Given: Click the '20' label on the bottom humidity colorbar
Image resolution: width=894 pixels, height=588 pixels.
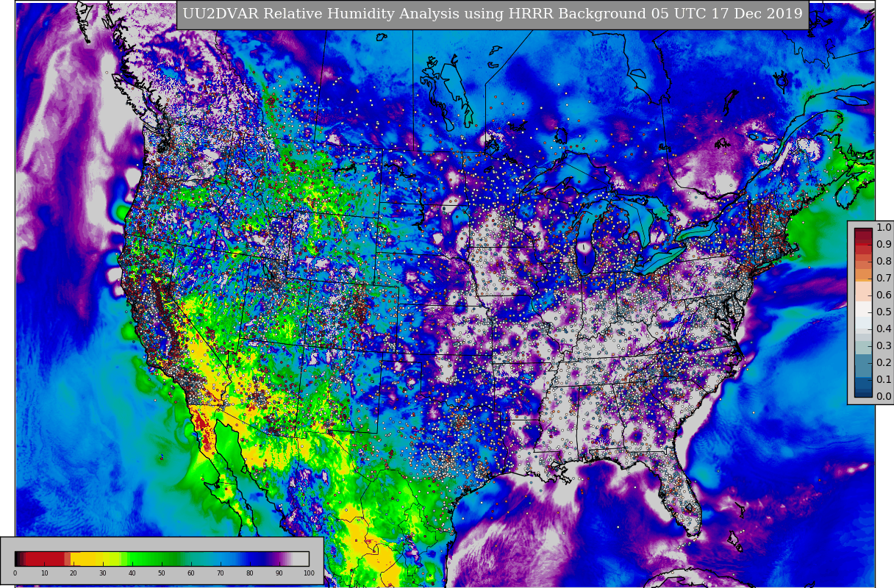Looking at the screenshot, I should pos(74,573).
